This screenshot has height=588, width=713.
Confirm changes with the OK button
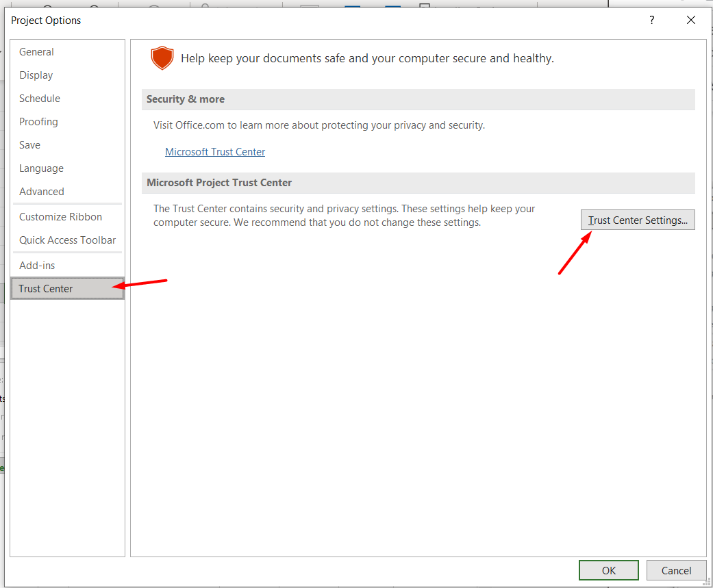tap(608, 570)
